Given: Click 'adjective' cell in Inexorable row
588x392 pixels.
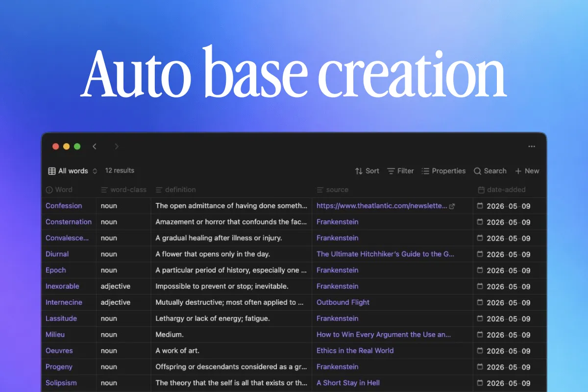Looking at the screenshot, I should (x=116, y=286).
